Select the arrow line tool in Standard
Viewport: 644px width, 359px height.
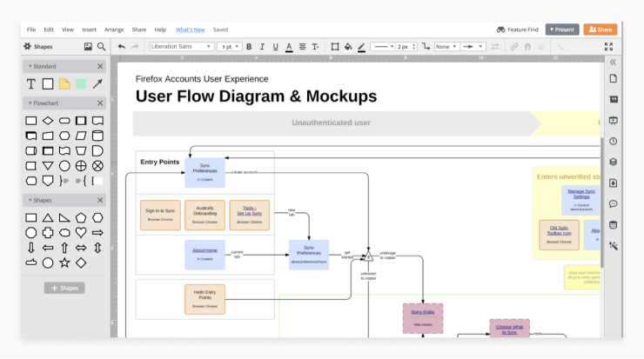point(97,84)
